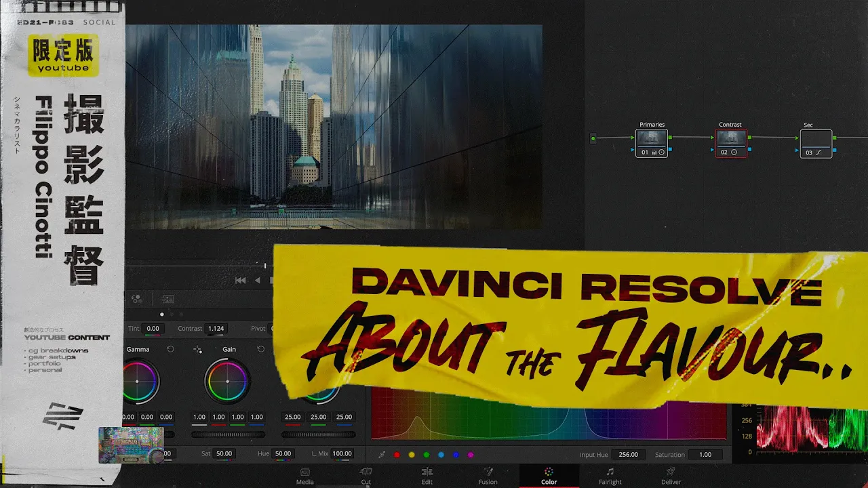Reset the Gain color wheel
Viewport: 868px width, 488px height.
(260, 349)
